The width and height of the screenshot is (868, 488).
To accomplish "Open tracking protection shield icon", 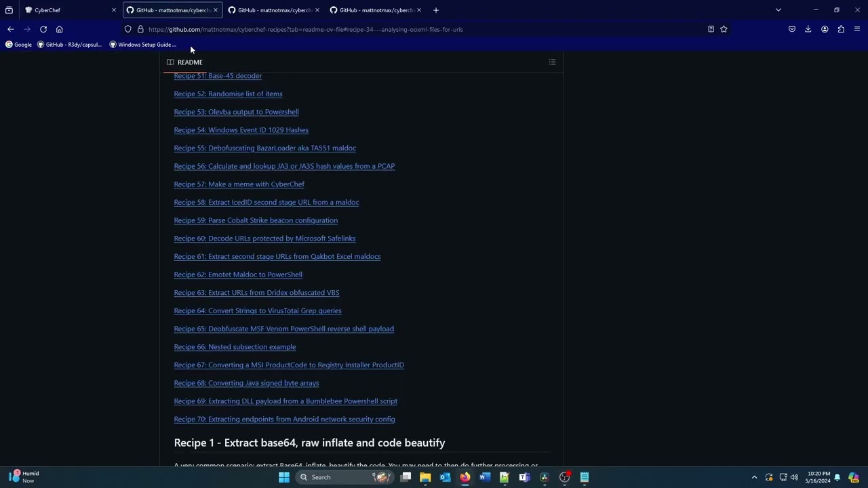I will point(127,29).
